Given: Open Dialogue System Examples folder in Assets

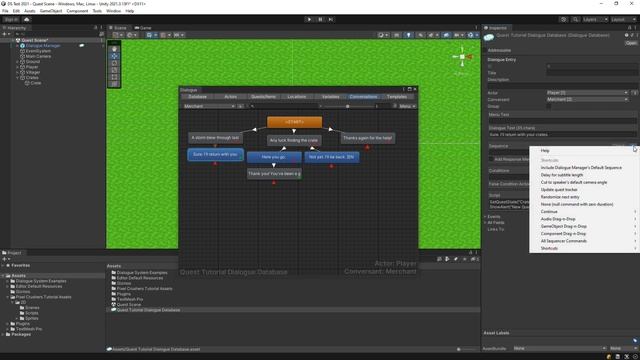Looking at the screenshot, I should point(142,273).
